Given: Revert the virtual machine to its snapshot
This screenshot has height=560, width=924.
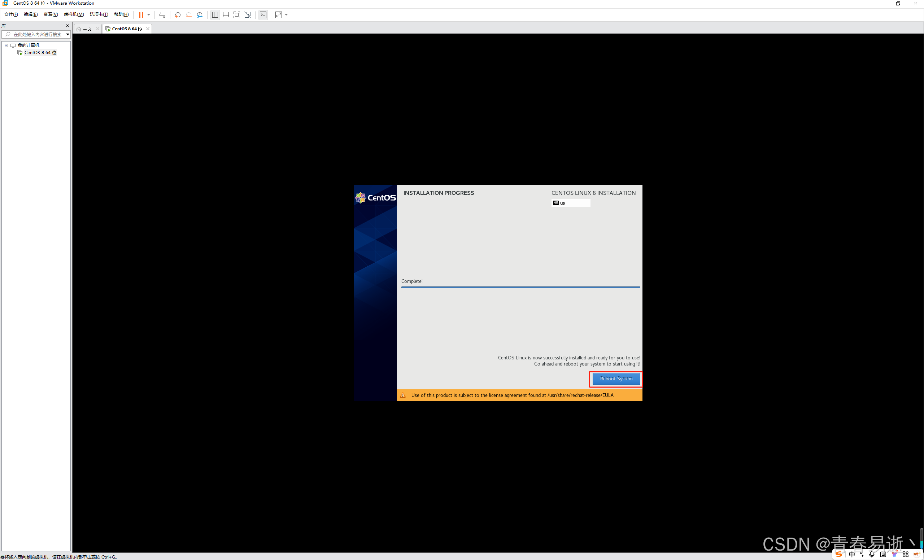Looking at the screenshot, I should pyautogui.click(x=189, y=15).
